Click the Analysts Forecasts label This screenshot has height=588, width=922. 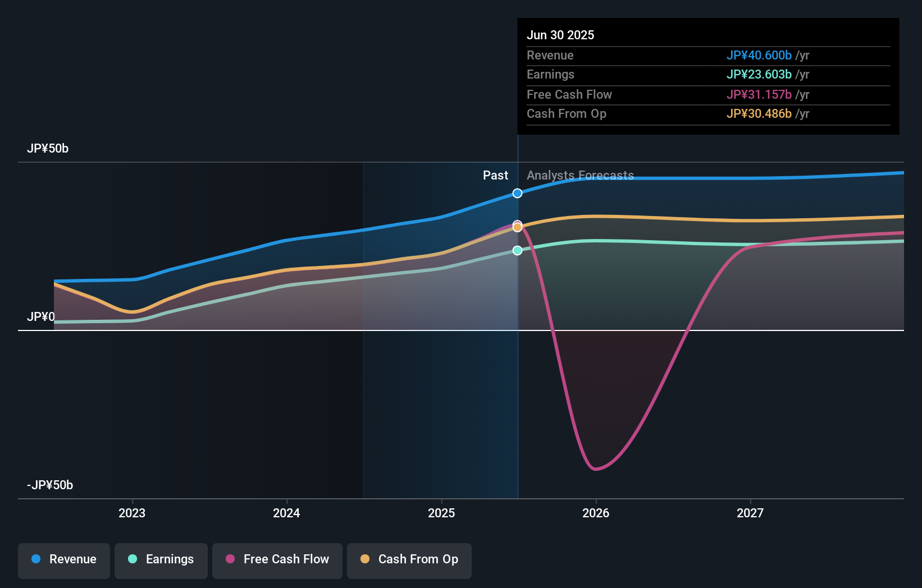pos(580,176)
